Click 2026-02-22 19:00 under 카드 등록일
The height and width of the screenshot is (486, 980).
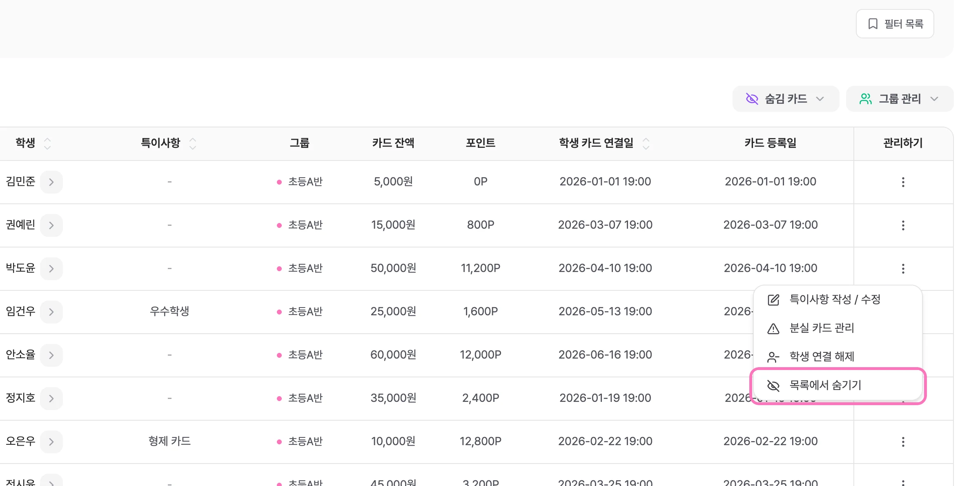pos(771,441)
